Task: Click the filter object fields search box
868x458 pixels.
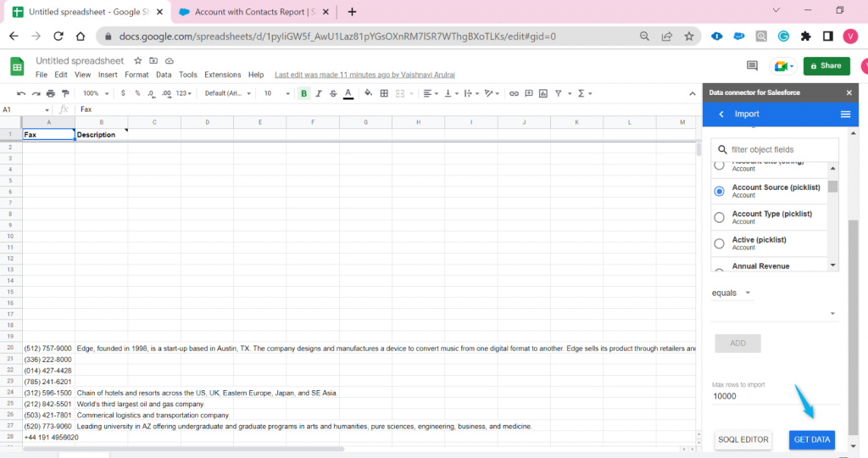Action: pyautogui.click(x=775, y=149)
